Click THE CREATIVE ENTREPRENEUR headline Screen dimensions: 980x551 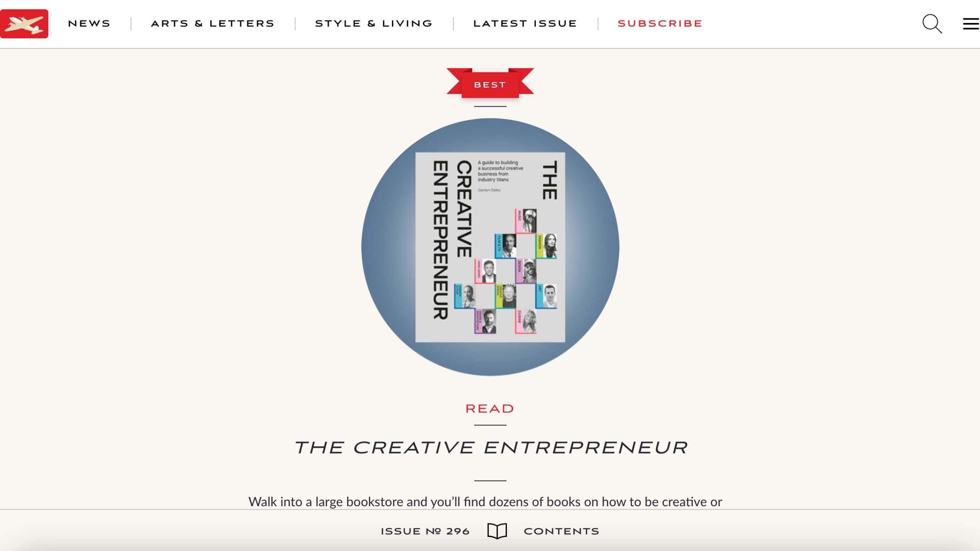(x=491, y=446)
